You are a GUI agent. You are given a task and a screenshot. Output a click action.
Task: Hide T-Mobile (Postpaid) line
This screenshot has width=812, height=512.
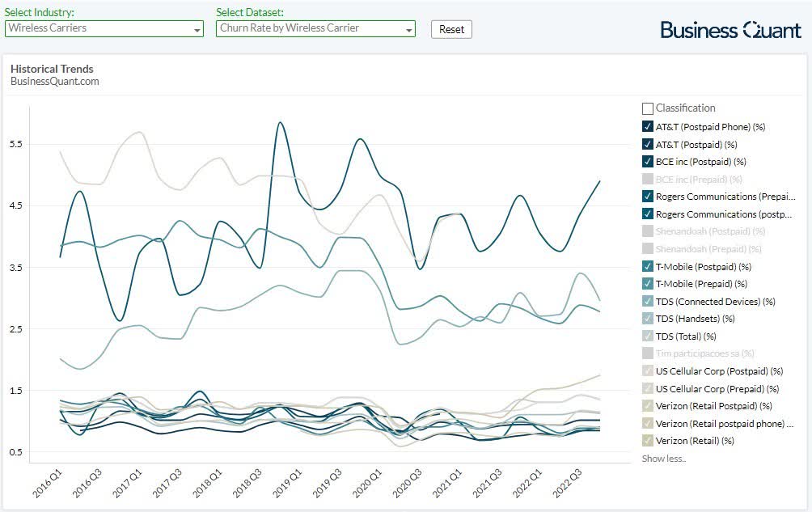pyautogui.click(x=648, y=266)
